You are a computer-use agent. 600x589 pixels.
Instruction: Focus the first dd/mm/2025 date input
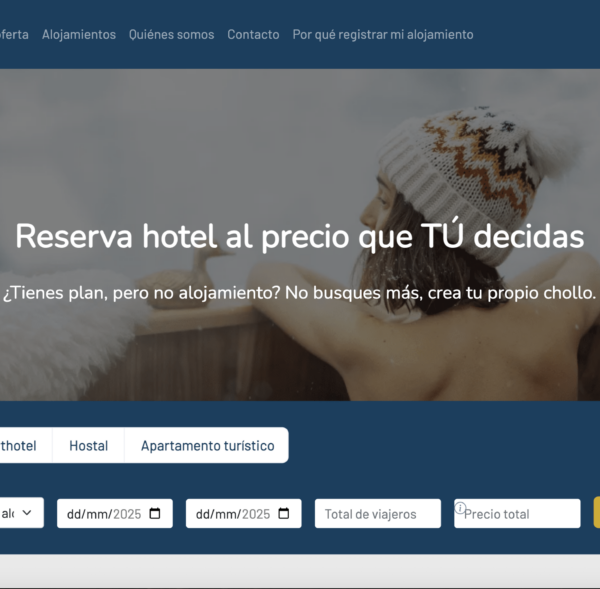tap(115, 514)
